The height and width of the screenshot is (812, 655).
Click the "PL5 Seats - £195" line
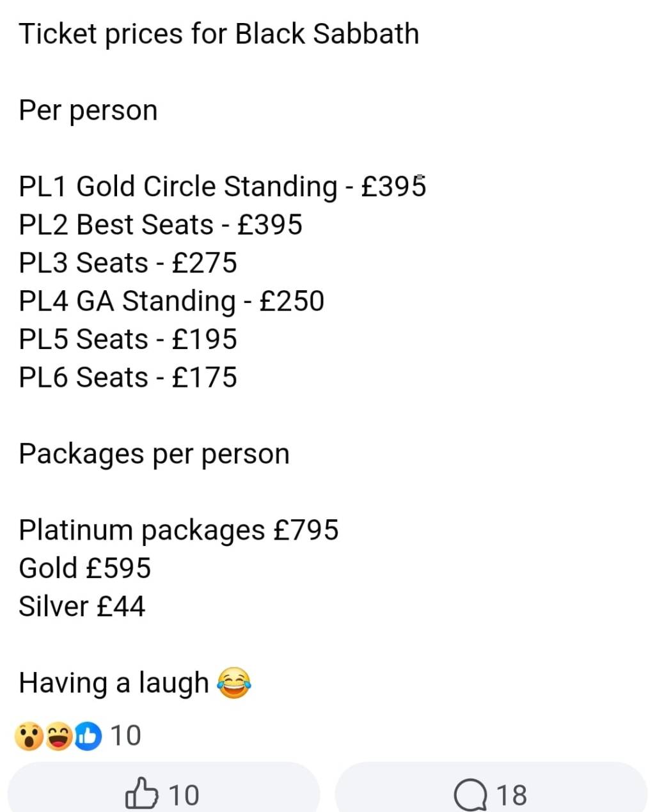(128, 340)
